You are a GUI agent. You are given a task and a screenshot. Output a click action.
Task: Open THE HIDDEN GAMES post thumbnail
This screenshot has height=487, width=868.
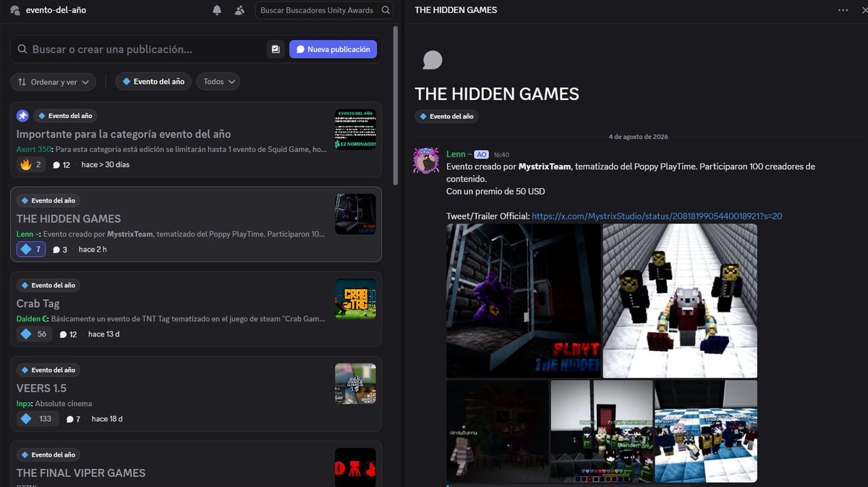[x=355, y=214]
